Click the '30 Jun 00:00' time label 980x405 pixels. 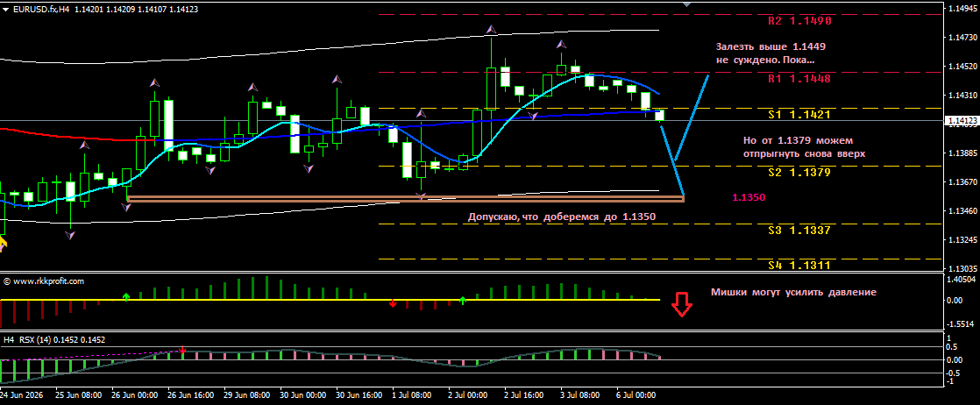[303, 395]
